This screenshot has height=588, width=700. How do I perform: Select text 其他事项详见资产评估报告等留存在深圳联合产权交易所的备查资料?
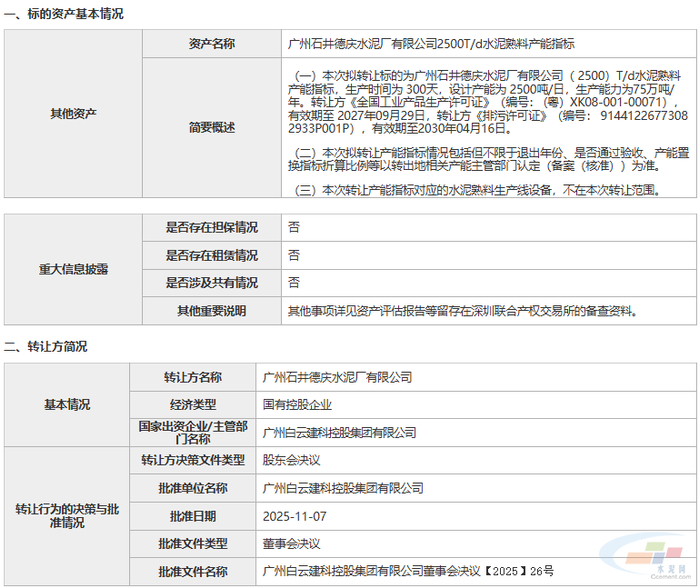[462, 311]
